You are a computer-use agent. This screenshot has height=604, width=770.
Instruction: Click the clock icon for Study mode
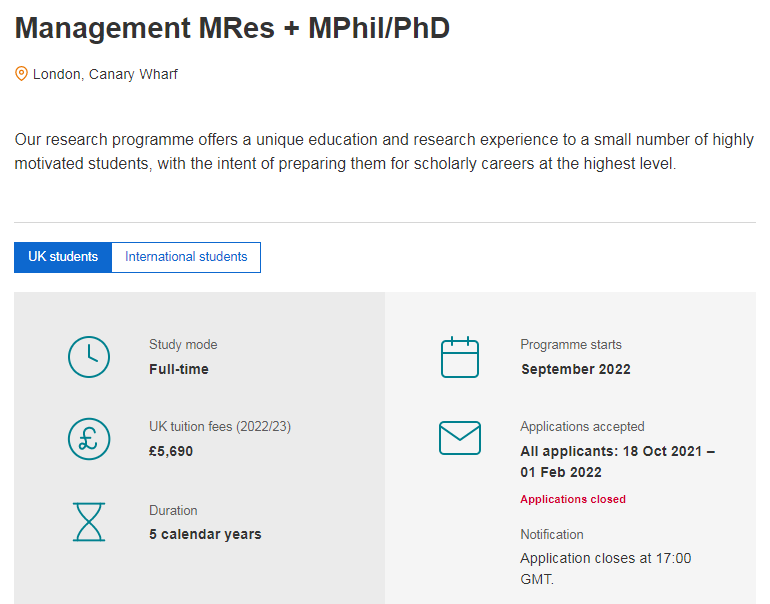(x=89, y=357)
